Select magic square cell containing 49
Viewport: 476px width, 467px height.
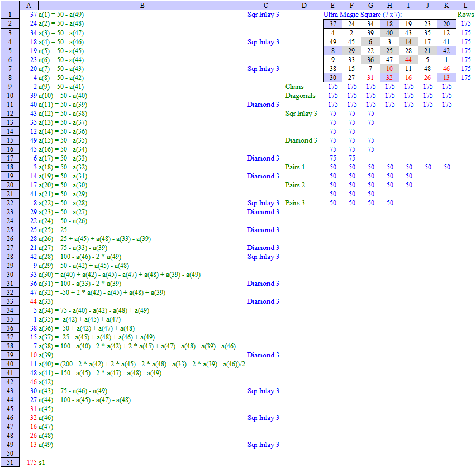pos(333,41)
